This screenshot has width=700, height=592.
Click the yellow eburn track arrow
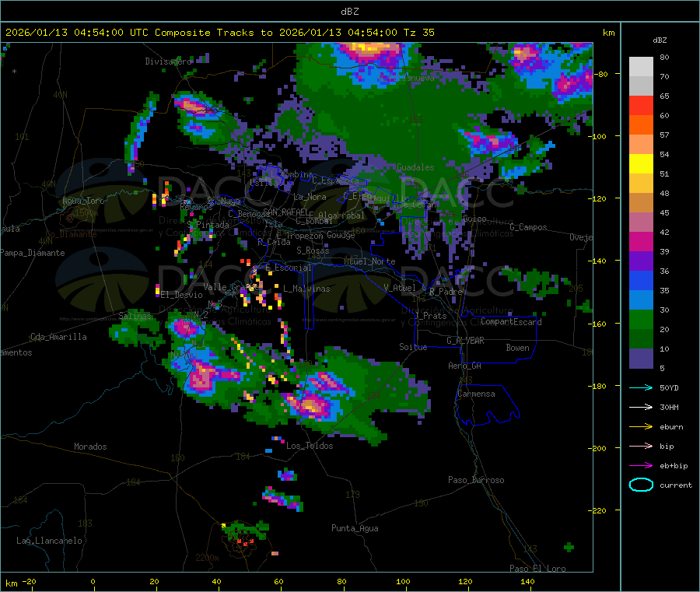pyautogui.click(x=641, y=427)
